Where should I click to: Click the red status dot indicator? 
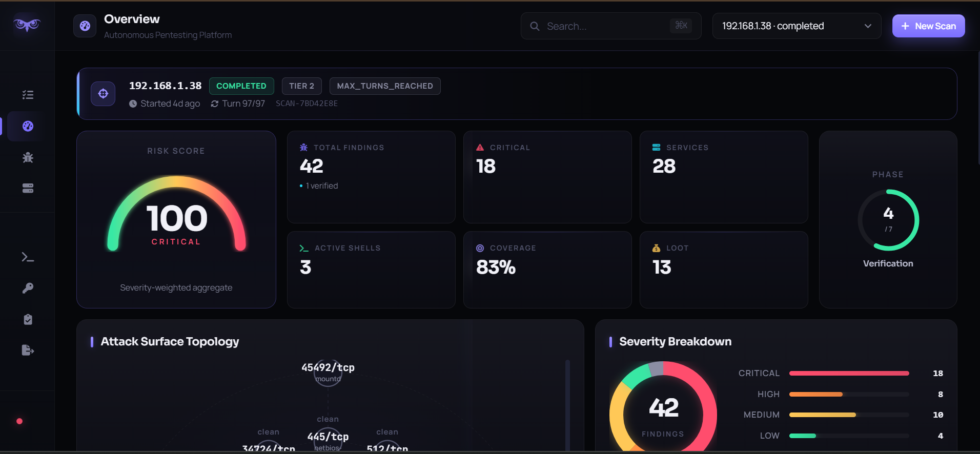tap(19, 421)
